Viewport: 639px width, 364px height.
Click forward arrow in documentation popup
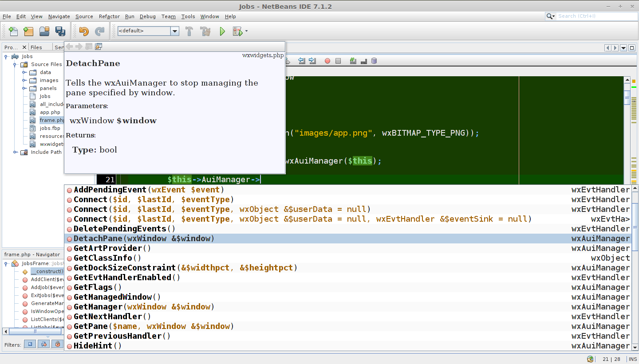coord(79,47)
